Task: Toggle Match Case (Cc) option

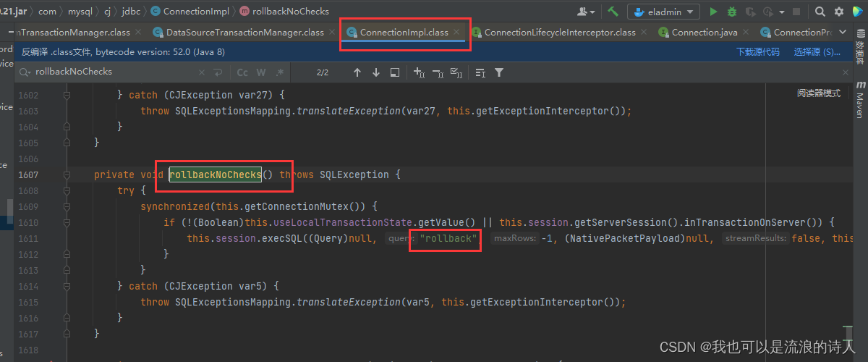Action: (x=242, y=72)
